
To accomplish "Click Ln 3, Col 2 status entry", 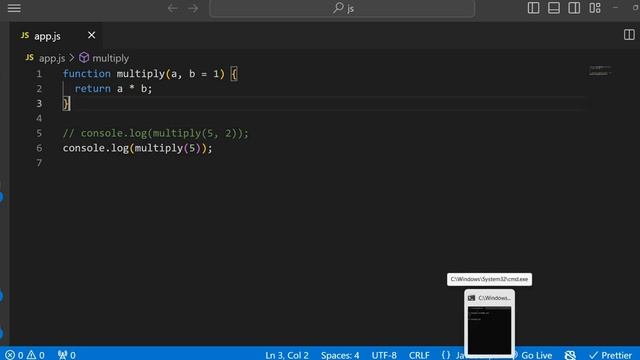I will (x=287, y=355).
